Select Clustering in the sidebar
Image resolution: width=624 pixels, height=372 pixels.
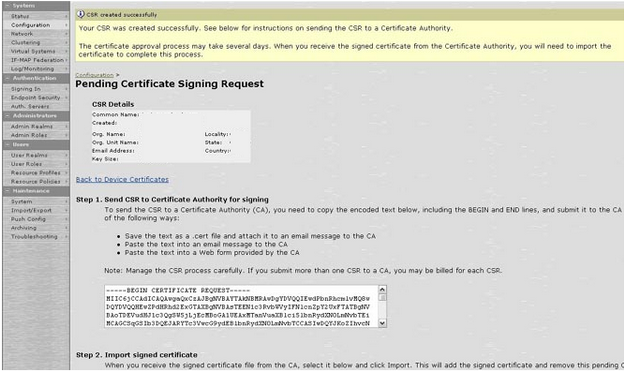click(x=25, y=43)
